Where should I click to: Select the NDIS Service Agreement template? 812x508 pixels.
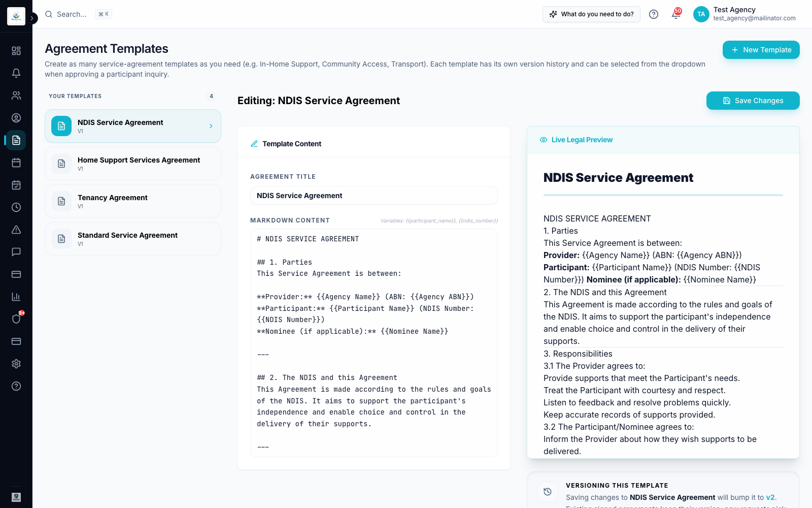[x=133, y=126]
